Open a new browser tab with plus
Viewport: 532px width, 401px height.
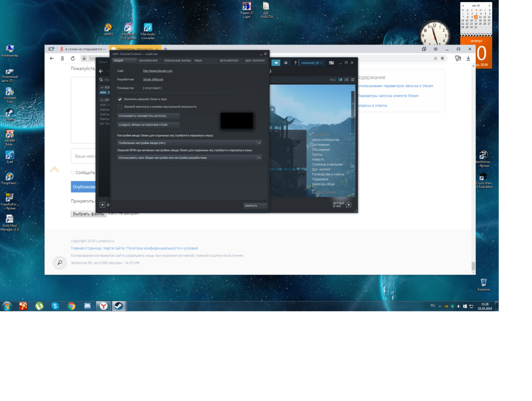point(165,49)
